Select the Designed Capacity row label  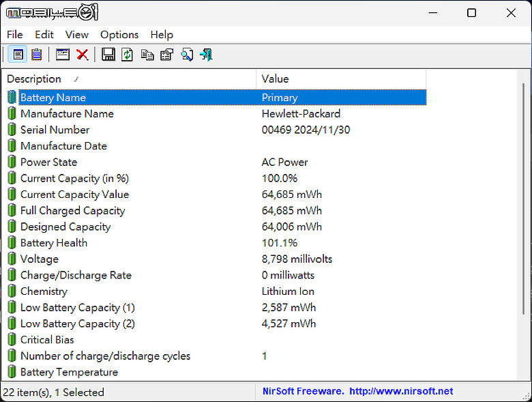click(65, 227)
